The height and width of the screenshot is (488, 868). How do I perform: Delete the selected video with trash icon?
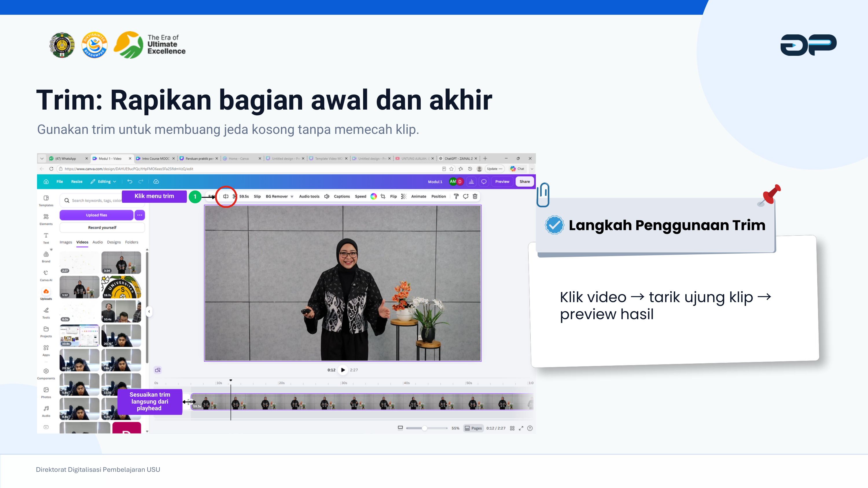475,196
